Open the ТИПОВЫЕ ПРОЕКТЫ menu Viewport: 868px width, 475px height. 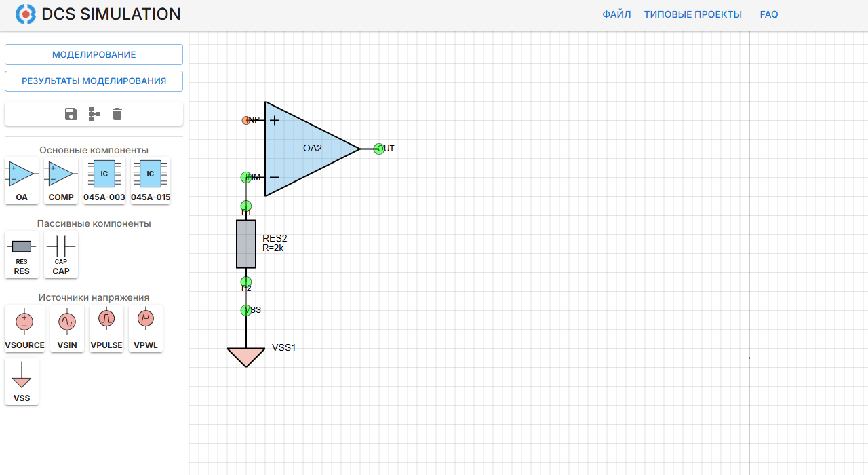pyautogui.click(x=692, y=14)
